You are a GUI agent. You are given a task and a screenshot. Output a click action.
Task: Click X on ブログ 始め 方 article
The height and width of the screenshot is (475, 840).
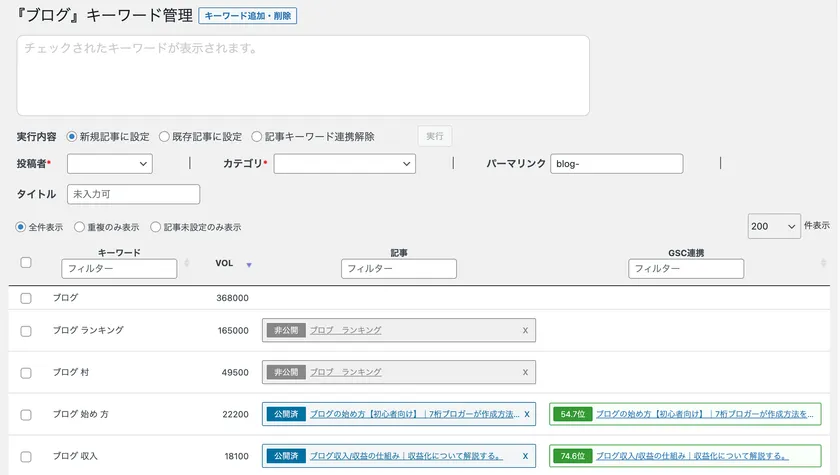pos(527,414)
